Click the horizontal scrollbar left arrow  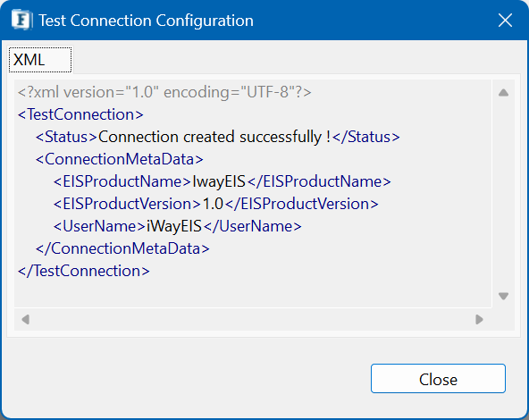coord(25,319)
